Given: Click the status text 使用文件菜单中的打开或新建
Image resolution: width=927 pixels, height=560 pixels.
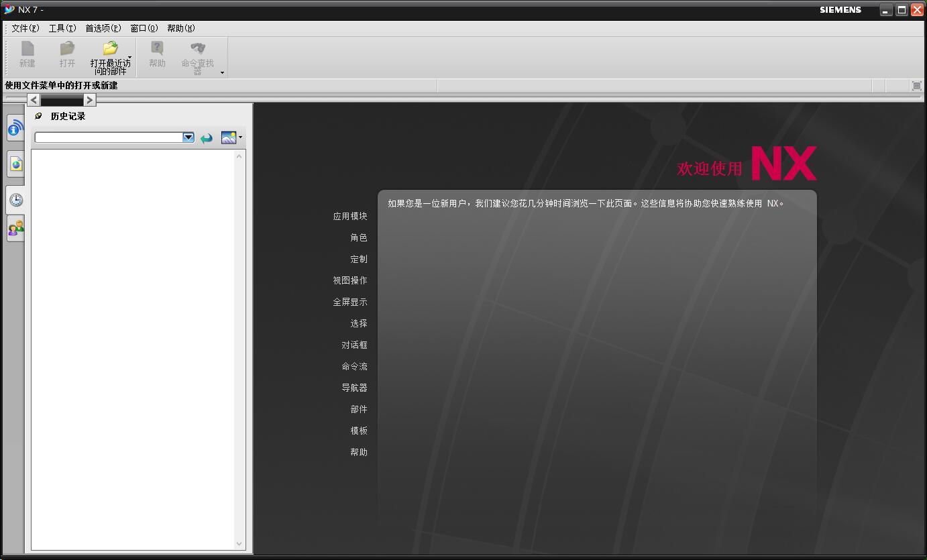Looking at the screenshot, I should tap(61, 85).
